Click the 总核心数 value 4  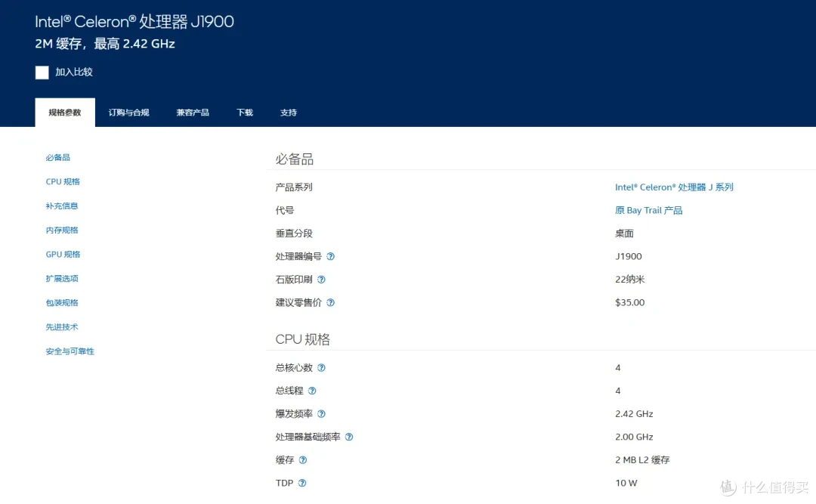tap(618, 367)
